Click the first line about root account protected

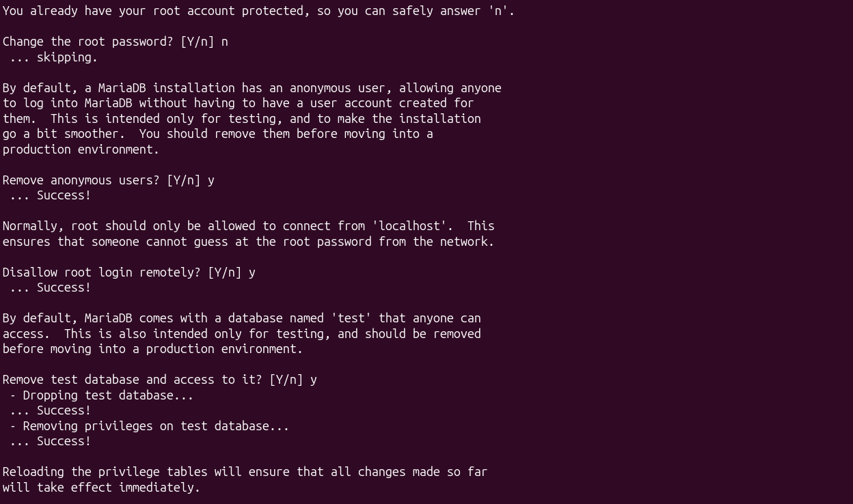[258, 11]
